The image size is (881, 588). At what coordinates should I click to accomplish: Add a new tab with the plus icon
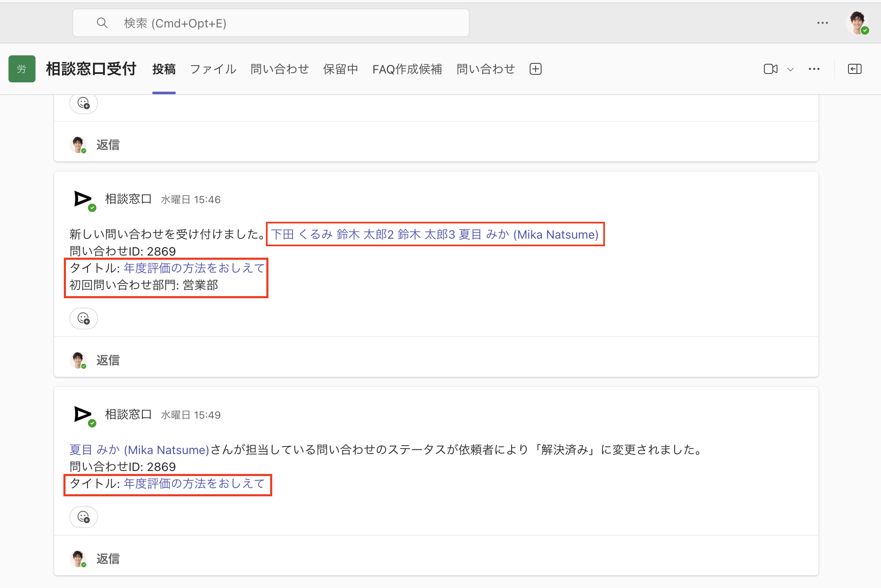pyautogui.click(x=536, y=69)
